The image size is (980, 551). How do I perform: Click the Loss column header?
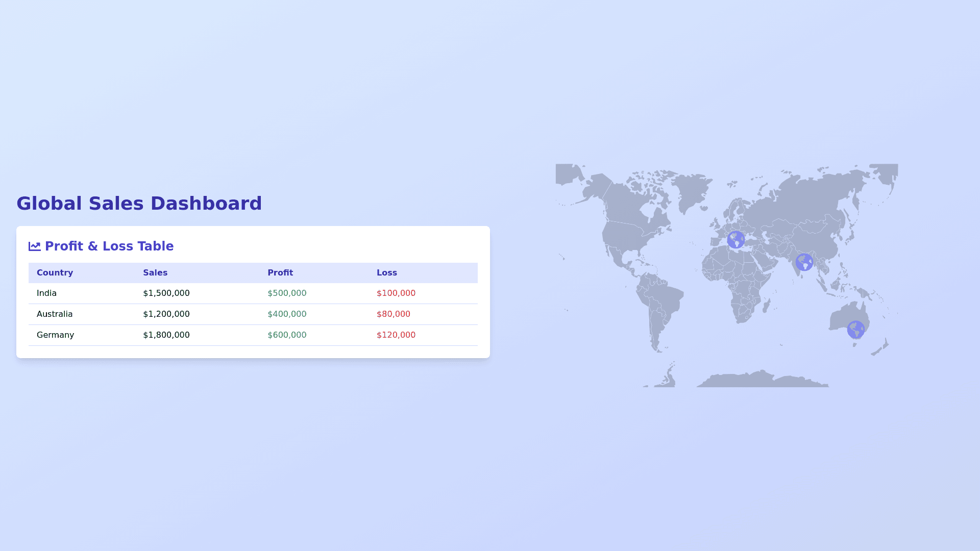pos(386,273)
